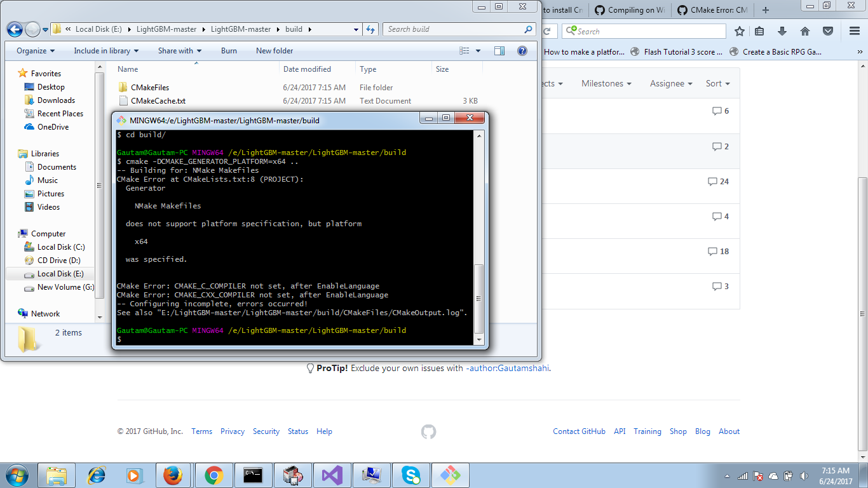The image size is (868, 488).
Task: Open Skype from the taskbar
Action: [x=410, y=475]
